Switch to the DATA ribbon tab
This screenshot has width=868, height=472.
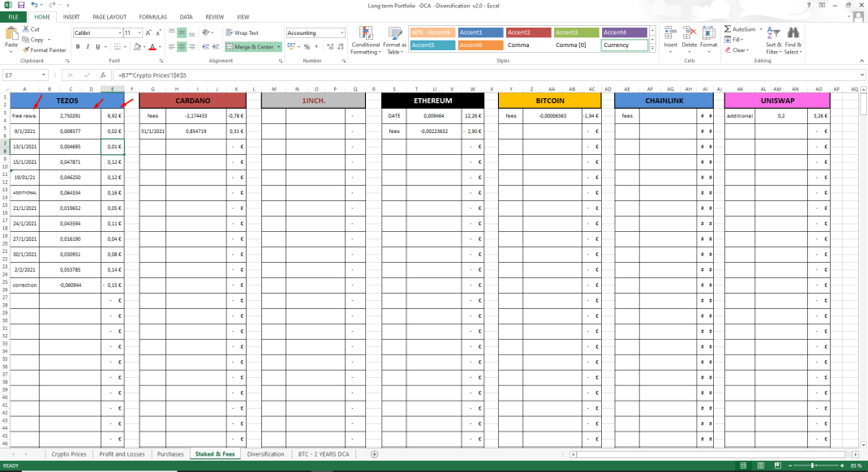pos(186,17)
